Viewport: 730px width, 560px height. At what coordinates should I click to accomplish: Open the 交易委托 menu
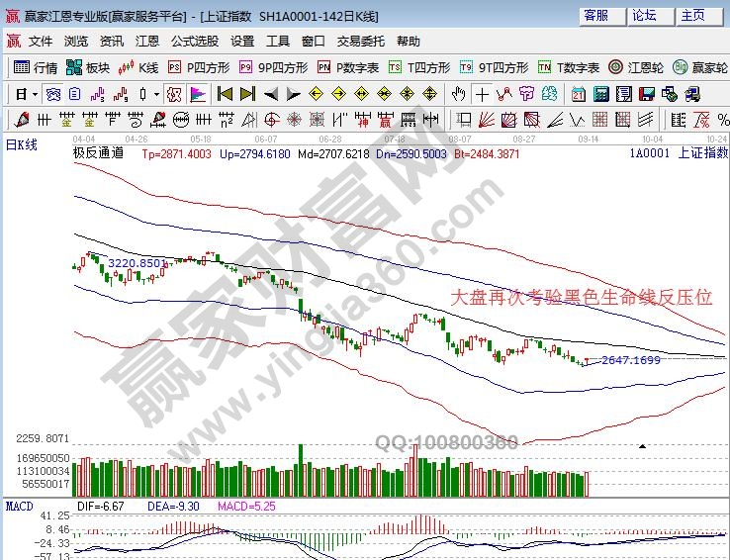point(361,42)
